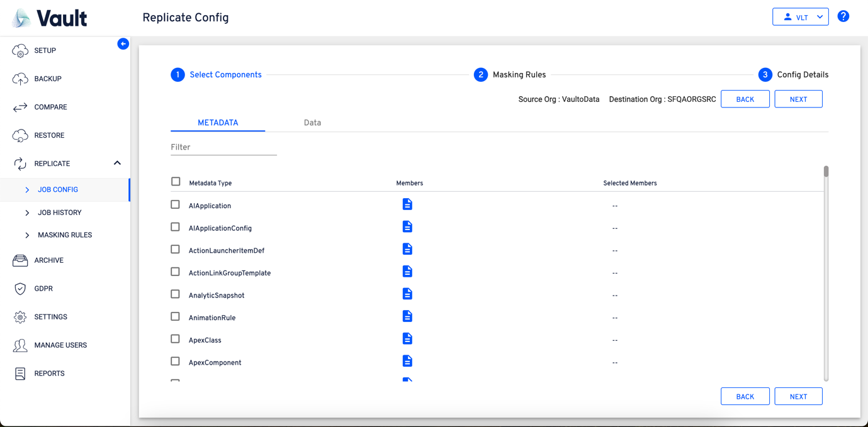This screenshot has width=868, height=427.
Task: Open Backup section from sidebar icon
Action: 20,79
